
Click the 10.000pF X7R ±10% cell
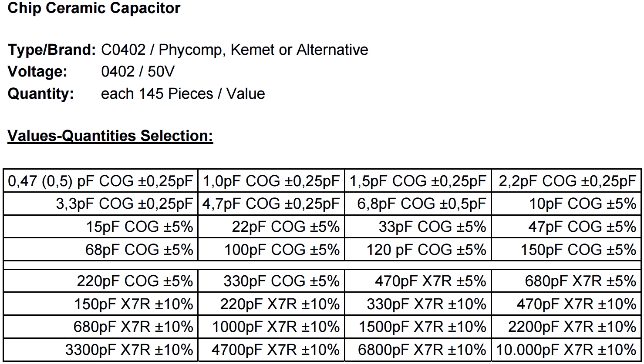click(566, 350)
